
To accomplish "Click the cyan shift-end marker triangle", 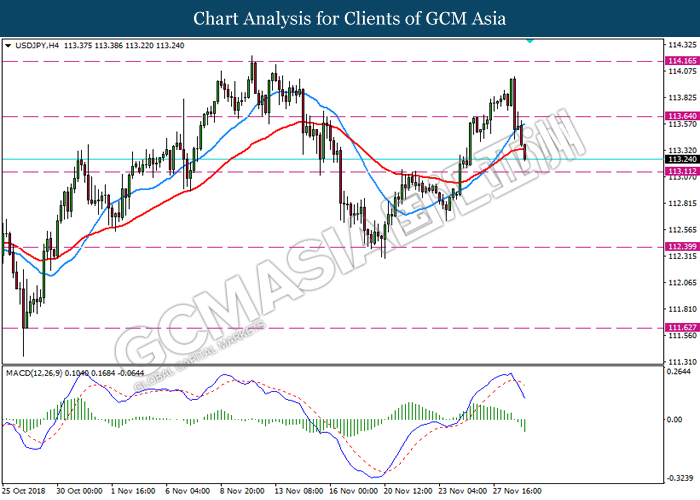I will click(529, 41).
